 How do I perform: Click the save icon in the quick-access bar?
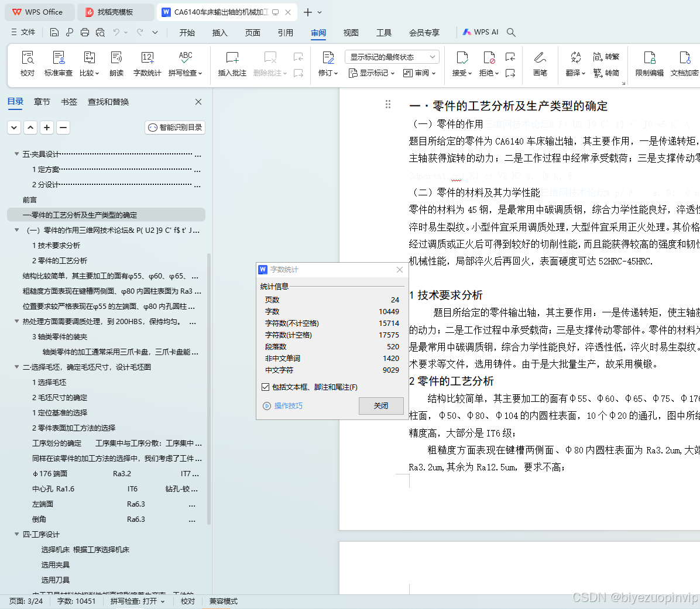click(x=54, y=32)
